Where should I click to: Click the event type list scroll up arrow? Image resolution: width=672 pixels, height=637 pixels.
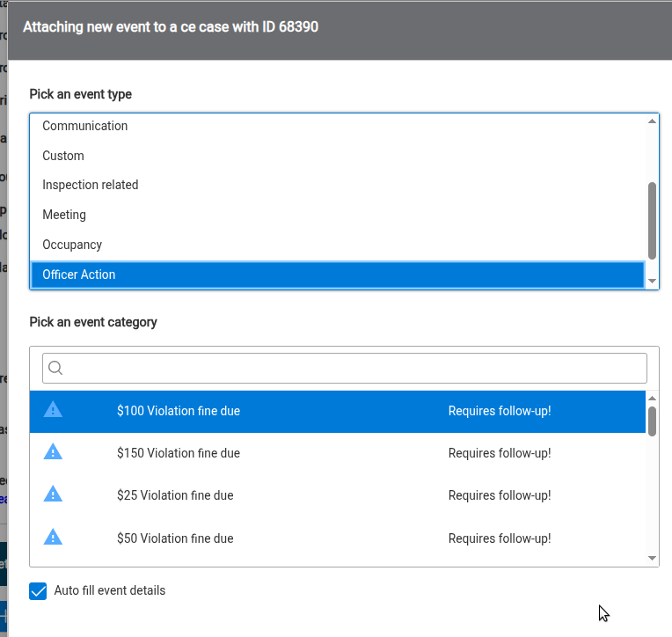(653, 121)
